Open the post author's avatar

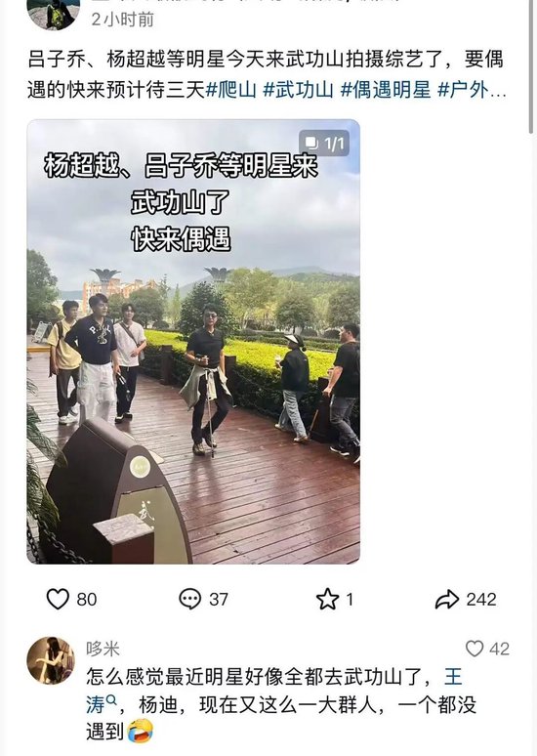(53, 14)
